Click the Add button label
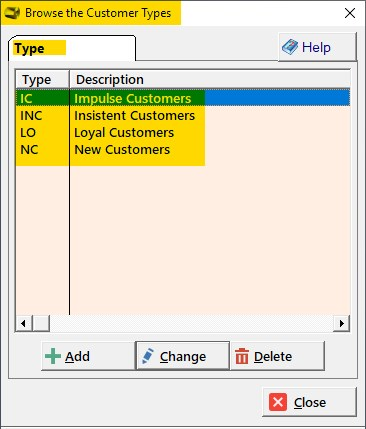The image size is (366, 429). point(77,356)
